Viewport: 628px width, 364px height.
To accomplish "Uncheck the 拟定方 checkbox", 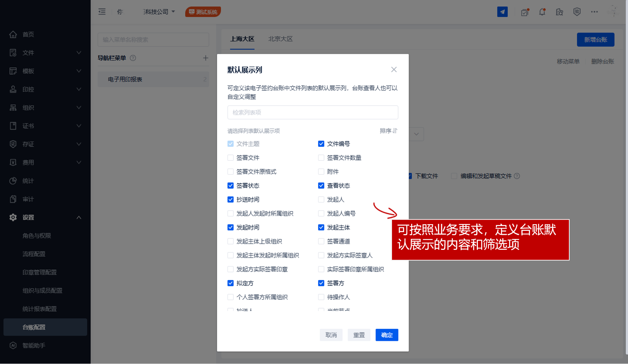I will pos(230,283).
